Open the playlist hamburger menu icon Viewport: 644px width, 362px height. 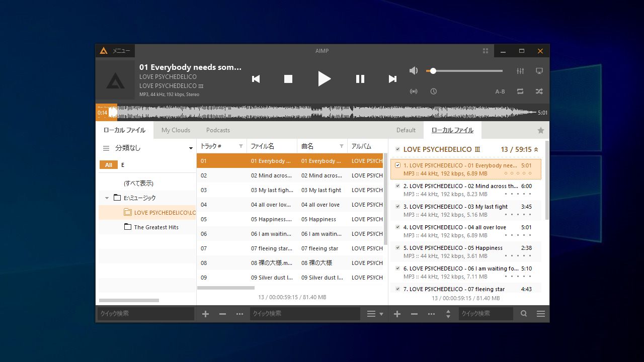tap(541, 314)
